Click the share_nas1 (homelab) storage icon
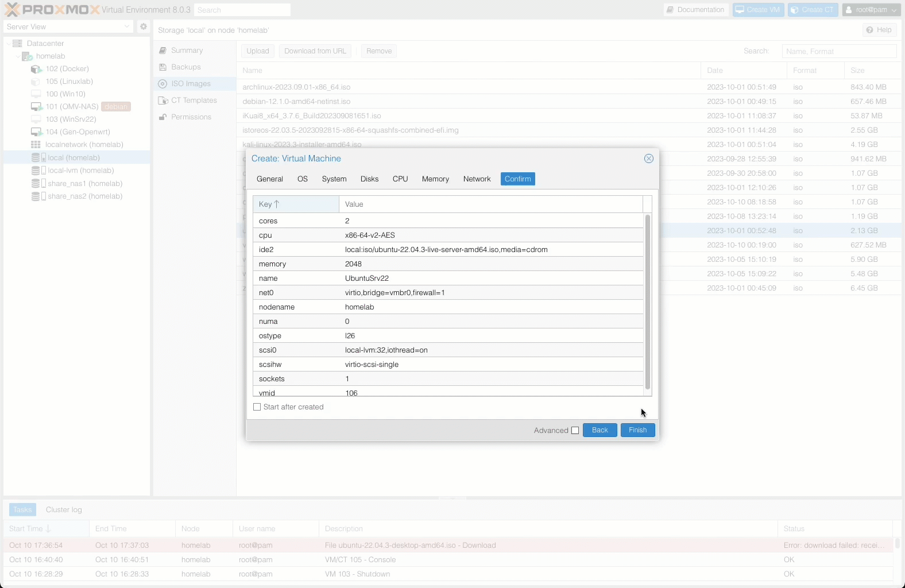Screen dimensions: 905x588 [38, 184]
